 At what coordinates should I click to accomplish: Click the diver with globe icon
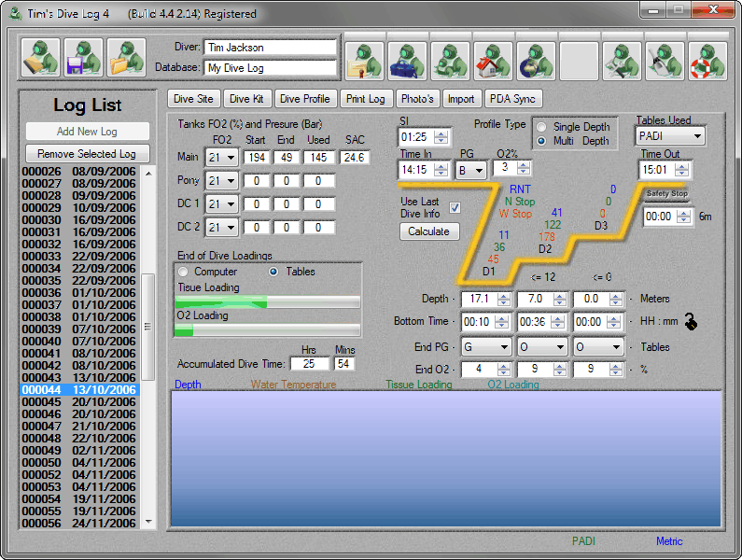(x=536, y=62)
